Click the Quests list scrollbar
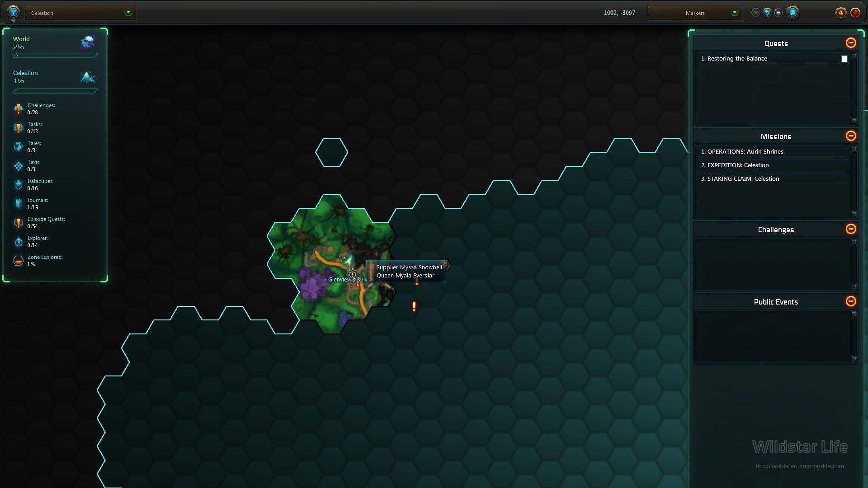 click(x=854, y=89)
